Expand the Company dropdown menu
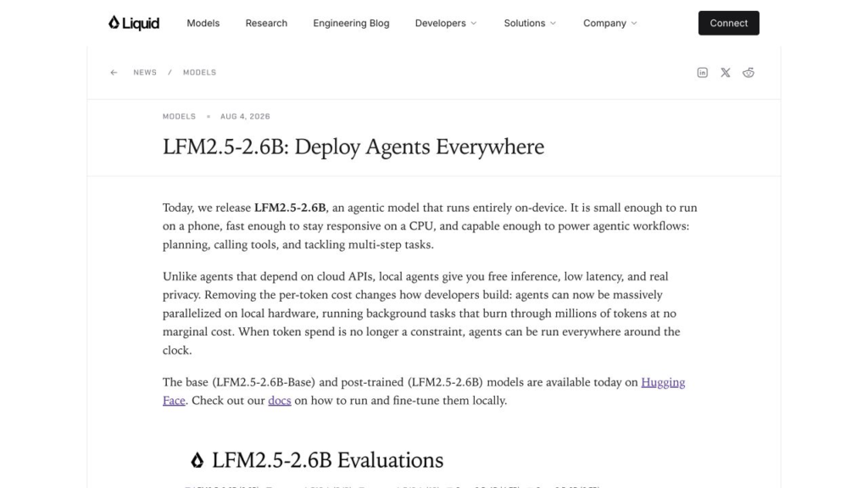Viewport: 868px width, 488px height. 610,23
